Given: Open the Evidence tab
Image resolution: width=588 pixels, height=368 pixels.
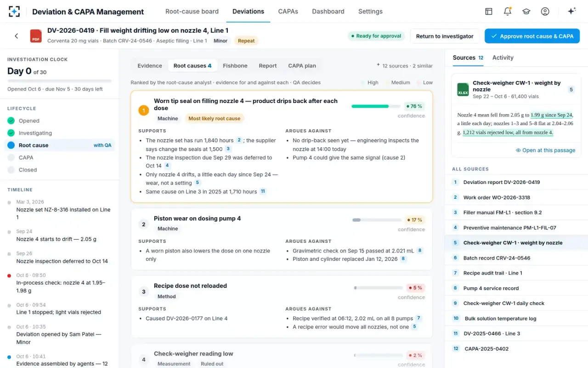Looking at the screenshot, I should pos(150,66).
